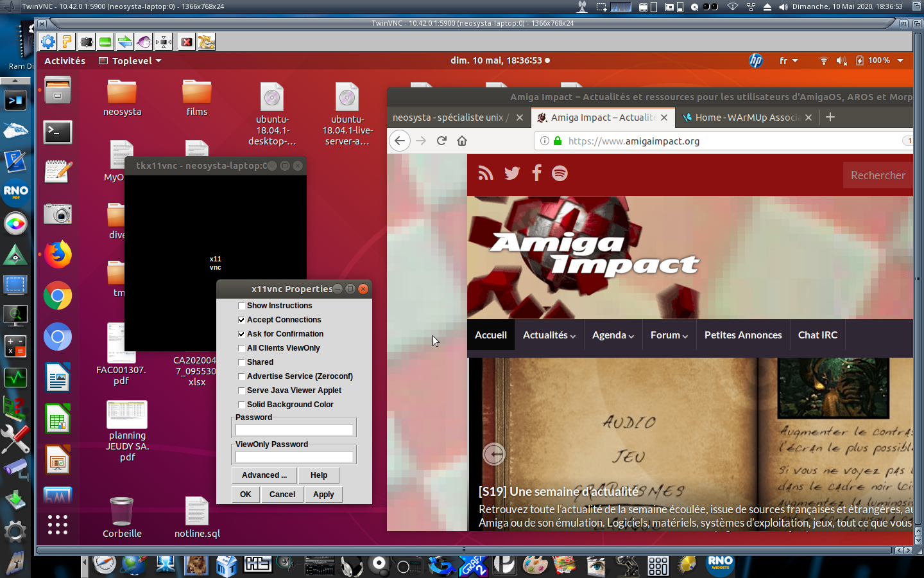Click the red X disconnect toolbar icon
Viewport: 924px width, 578px height.
187,42
